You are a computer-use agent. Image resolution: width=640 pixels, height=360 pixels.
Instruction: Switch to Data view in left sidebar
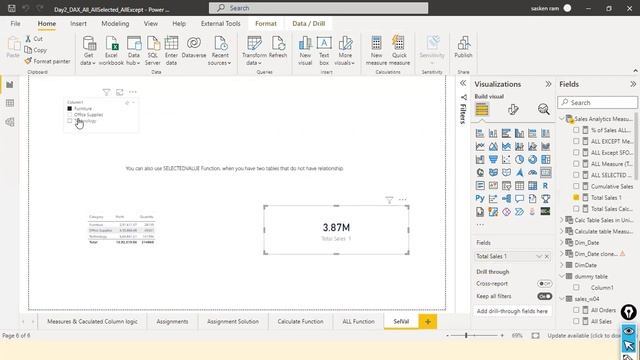click(10, 103)
